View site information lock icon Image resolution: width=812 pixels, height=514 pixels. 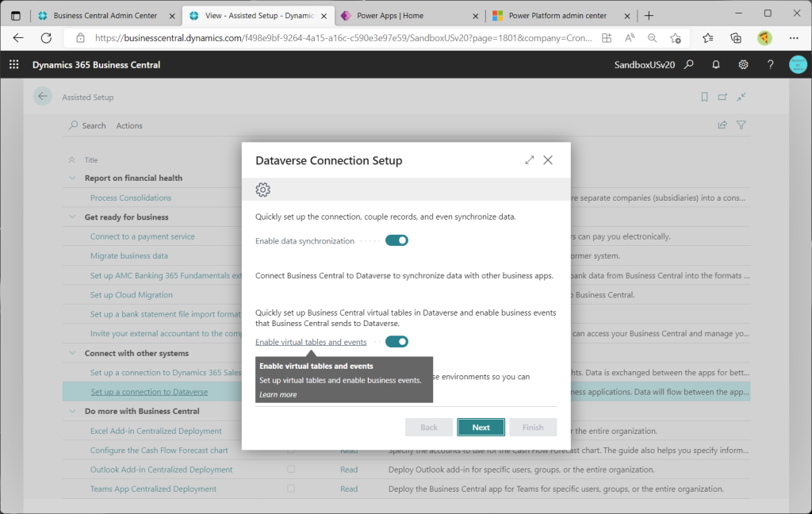pos(80,38)
